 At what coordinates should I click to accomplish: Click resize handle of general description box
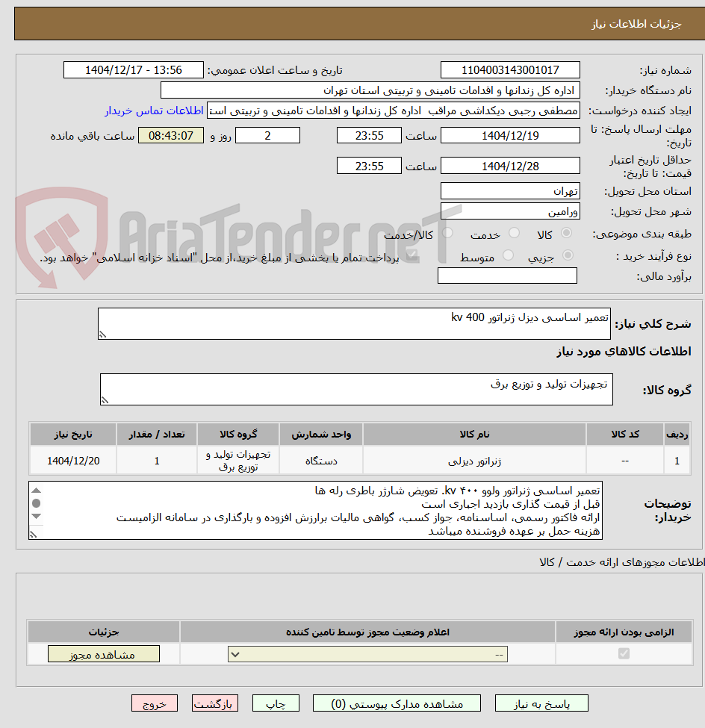coord(102,335)
